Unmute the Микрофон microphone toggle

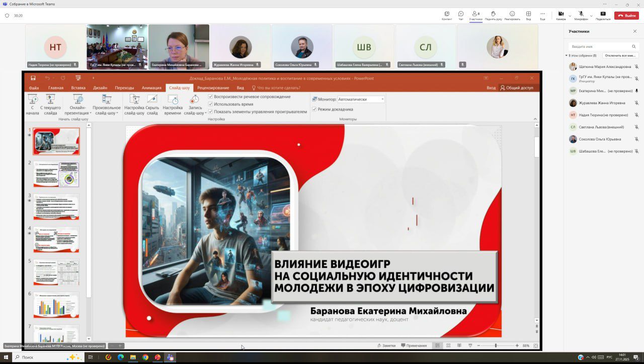(x=581, y=15)
